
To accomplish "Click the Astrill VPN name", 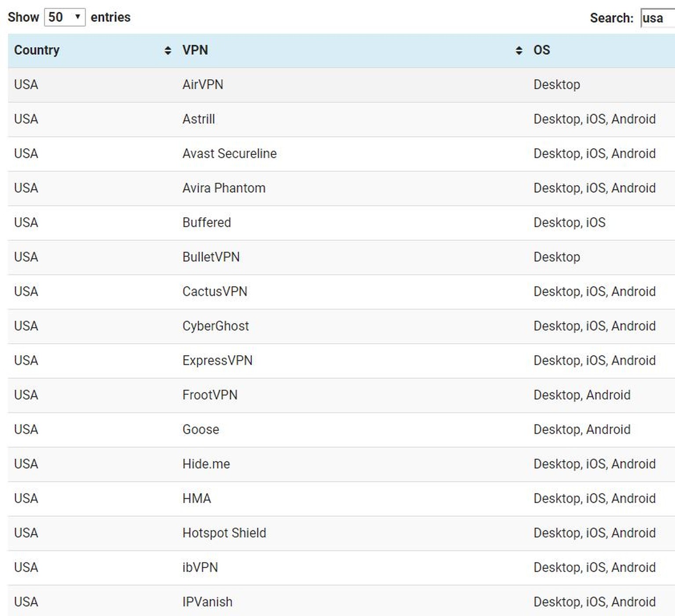I will pos(199,119).
